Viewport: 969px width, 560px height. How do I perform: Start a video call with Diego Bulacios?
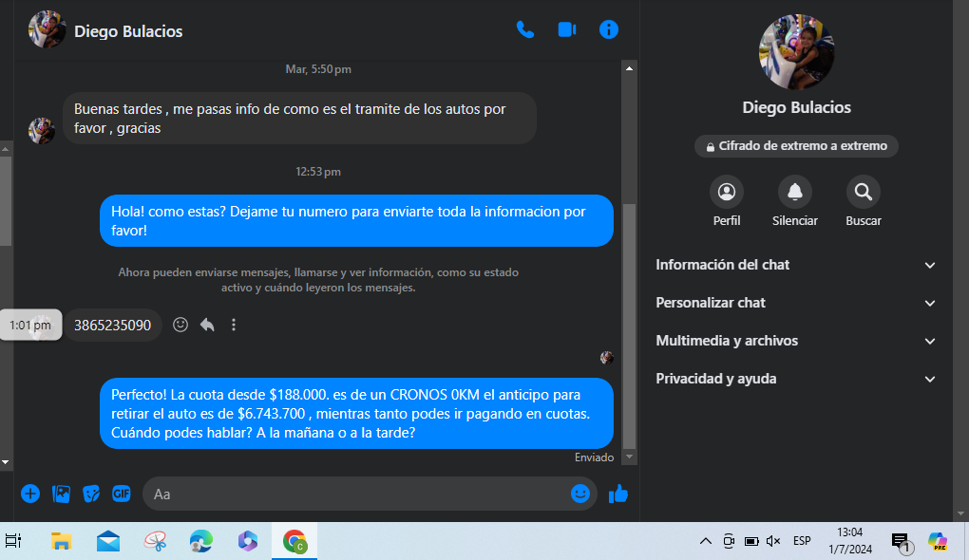click(x=567, y=29)
